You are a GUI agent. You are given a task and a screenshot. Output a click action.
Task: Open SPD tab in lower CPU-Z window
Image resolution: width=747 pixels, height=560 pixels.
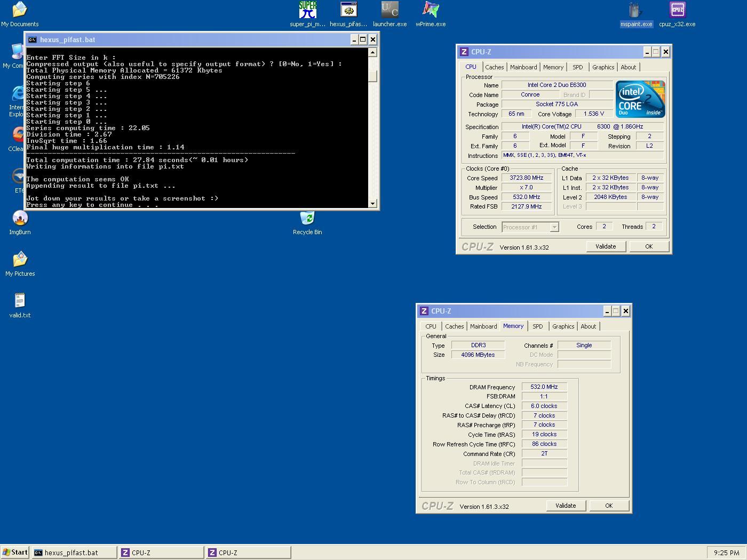click(x=538, y=326)
